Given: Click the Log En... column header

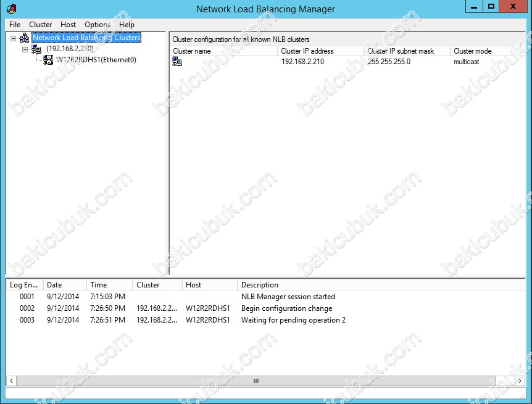Looking at the screenshot, I should click(x=25, y=285).
